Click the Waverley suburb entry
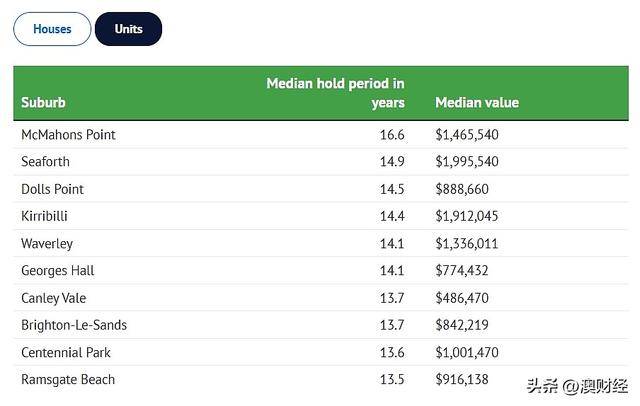640x406 pixels. tap(47, 244)
